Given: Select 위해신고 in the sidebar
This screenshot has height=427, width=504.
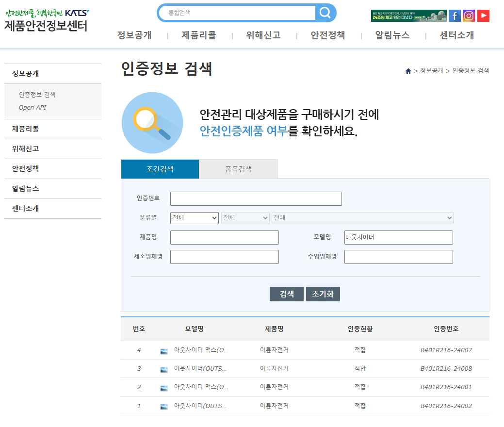Looking at the screenshot, I should (25, 149).
